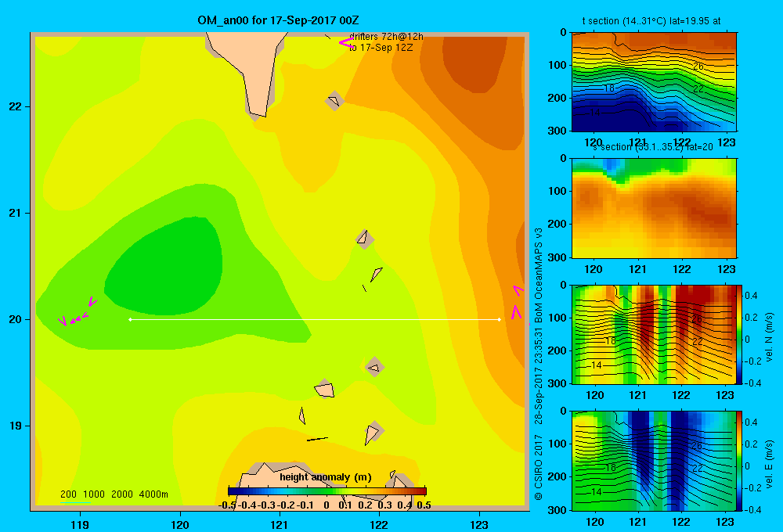This screenshot has width=783, height=532.
Task: Open the temperature section panel
Action: (654, 82)
